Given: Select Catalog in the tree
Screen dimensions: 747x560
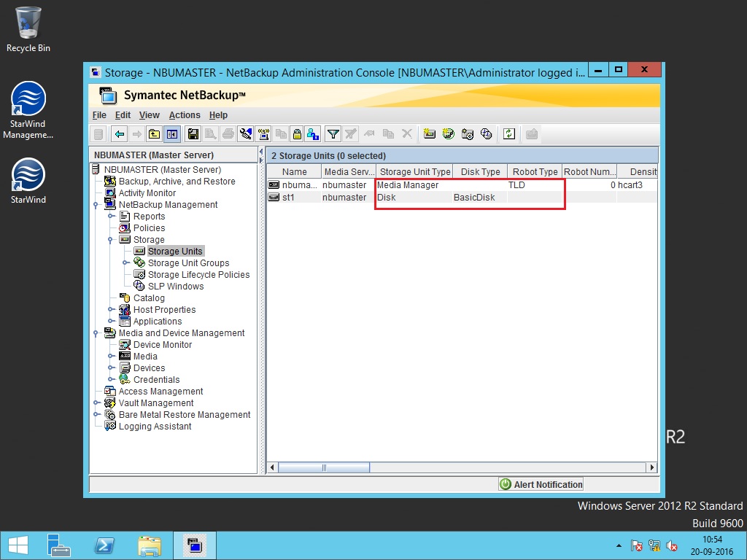Looking at the screenshot, I should click(x=149, y=298).
